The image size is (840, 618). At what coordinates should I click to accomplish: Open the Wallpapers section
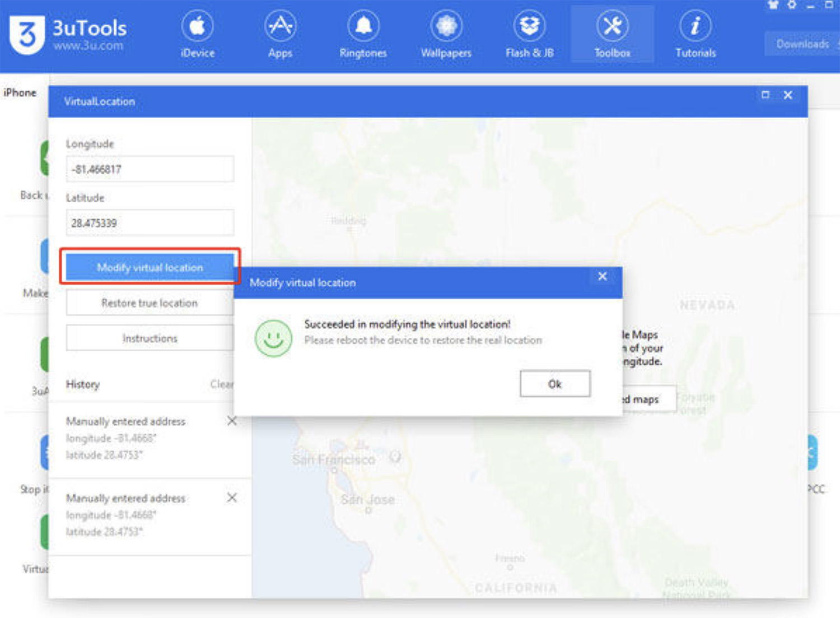pos(446,35)
